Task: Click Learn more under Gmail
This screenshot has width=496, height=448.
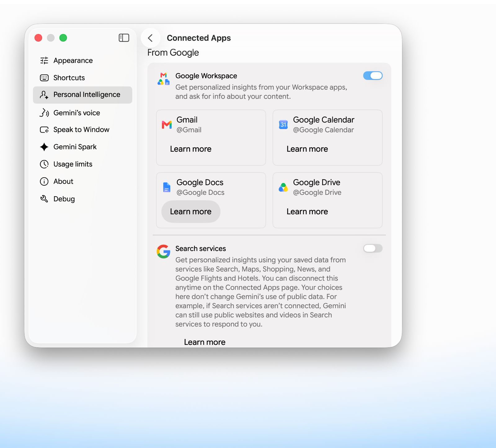Action: point(191,149)
